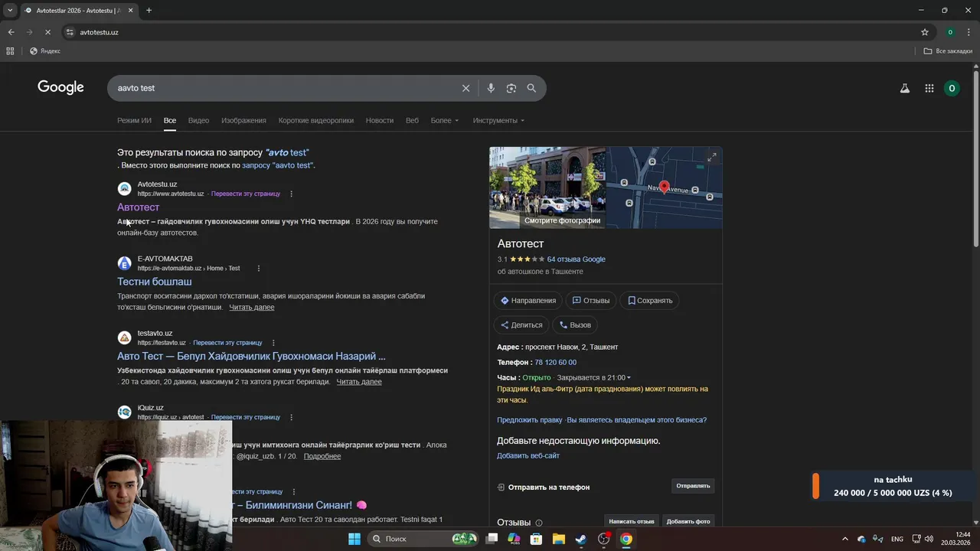
Task: Bookmark this page with the star icon
Action: pyautogui.click(x=925, y=32)
